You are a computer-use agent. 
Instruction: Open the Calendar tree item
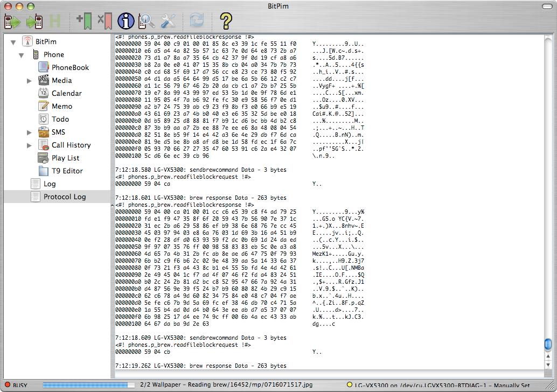[66, 93]
